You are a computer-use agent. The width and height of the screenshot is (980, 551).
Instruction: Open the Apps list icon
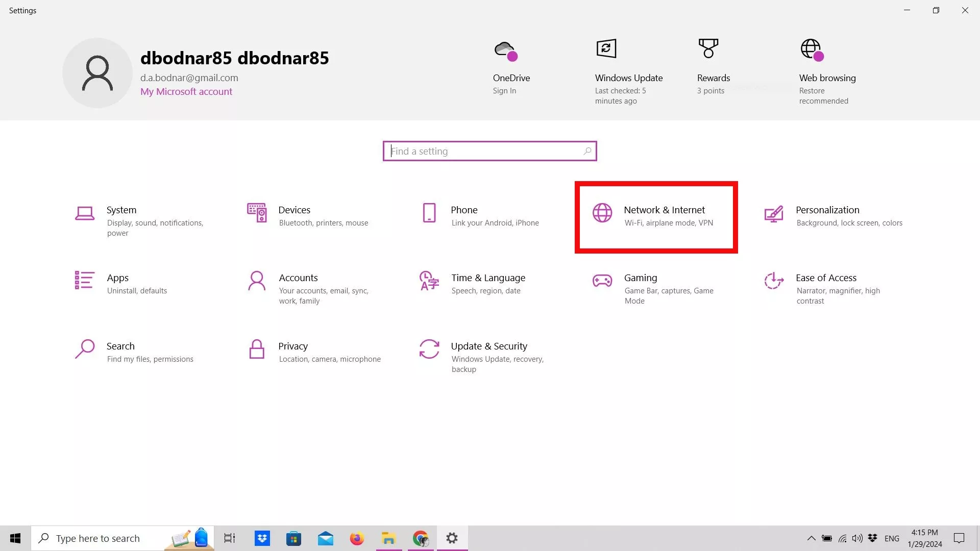85,281
